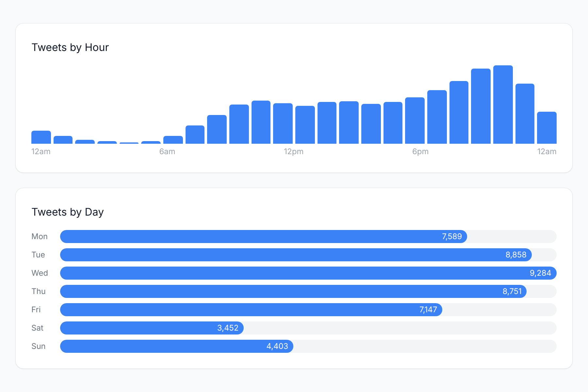Click the Tweets by Day heading
This screenshot has width=588, height=392.
(68, 212)
